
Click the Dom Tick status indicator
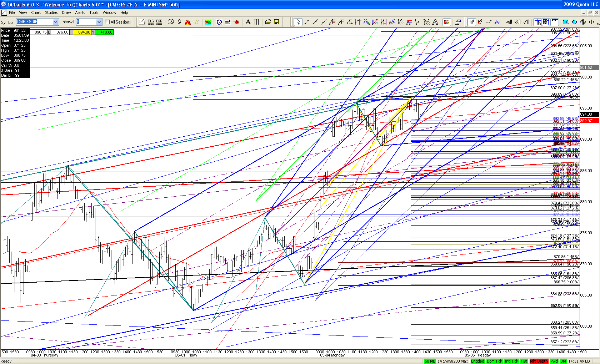pos(494,361)
